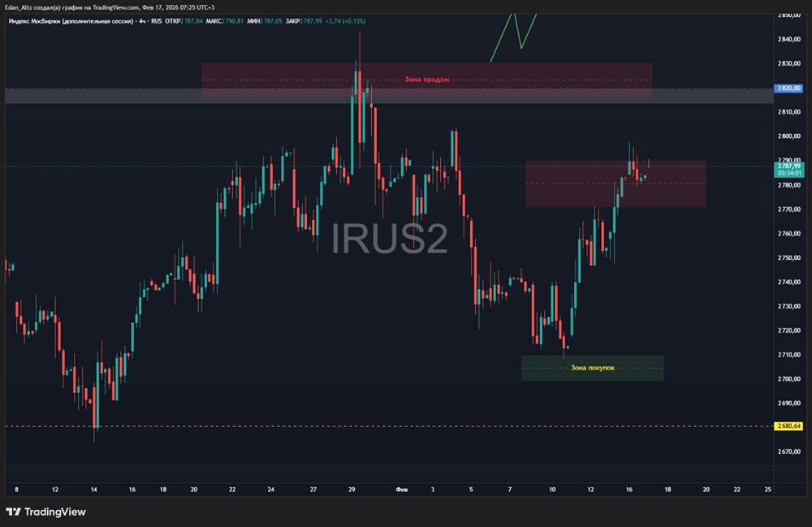
Task: Click the МИН value 2787,05
Action: (x=271, y=21)
